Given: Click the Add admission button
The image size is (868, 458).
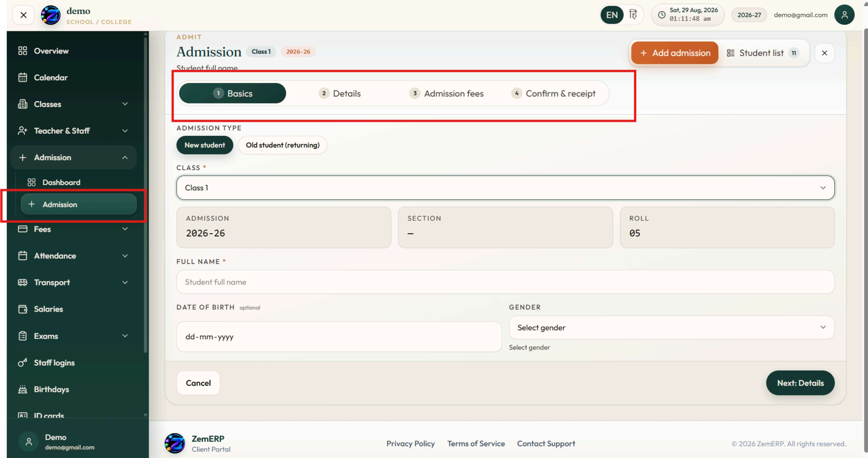Looking at the screenshot, I should (x=674, y=53).
